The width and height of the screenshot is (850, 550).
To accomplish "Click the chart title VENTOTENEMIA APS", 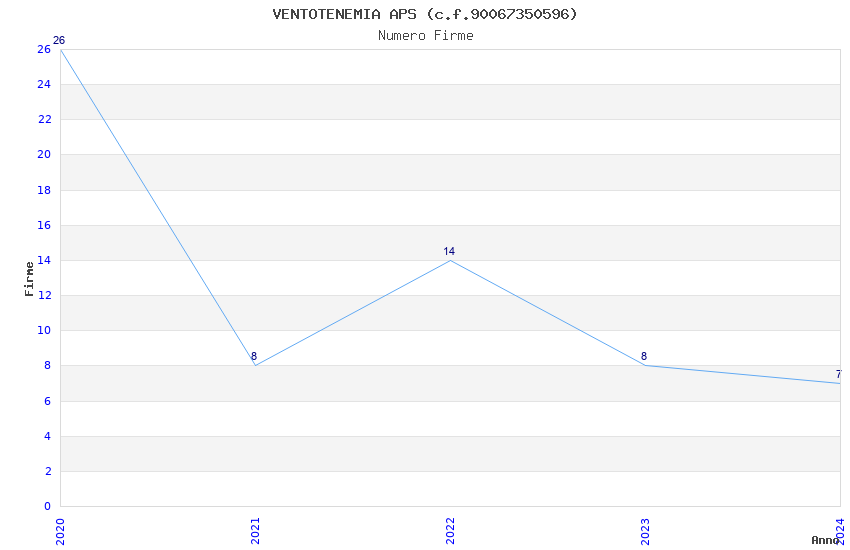I will 425,14.
